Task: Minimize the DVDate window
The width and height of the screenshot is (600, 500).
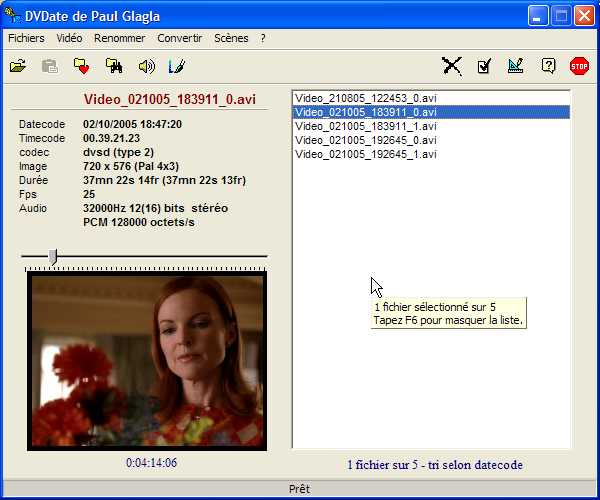Action: pos(537,16)
